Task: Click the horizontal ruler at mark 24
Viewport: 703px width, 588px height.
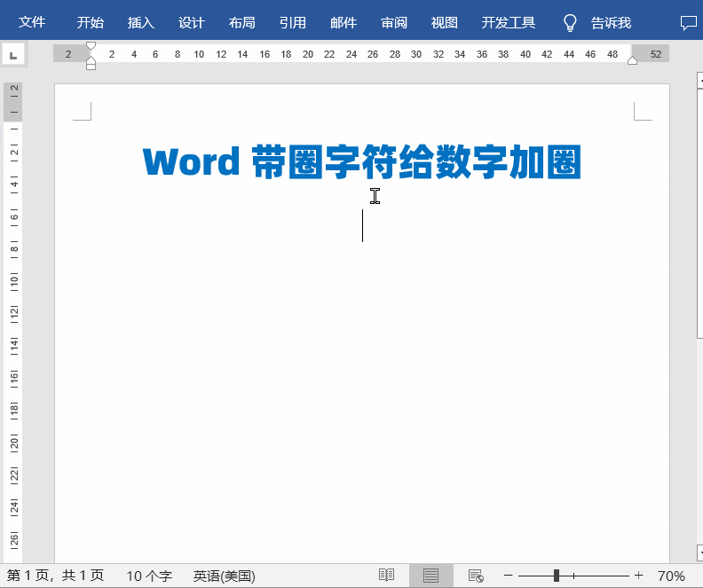Action: pyautogui.click(x=351, y=54)
